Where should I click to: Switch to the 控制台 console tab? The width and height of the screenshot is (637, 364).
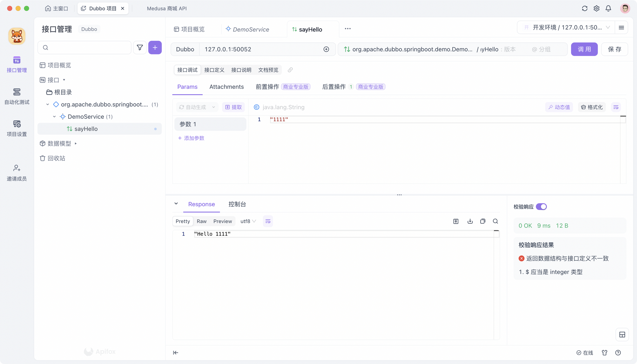(237, 204)
